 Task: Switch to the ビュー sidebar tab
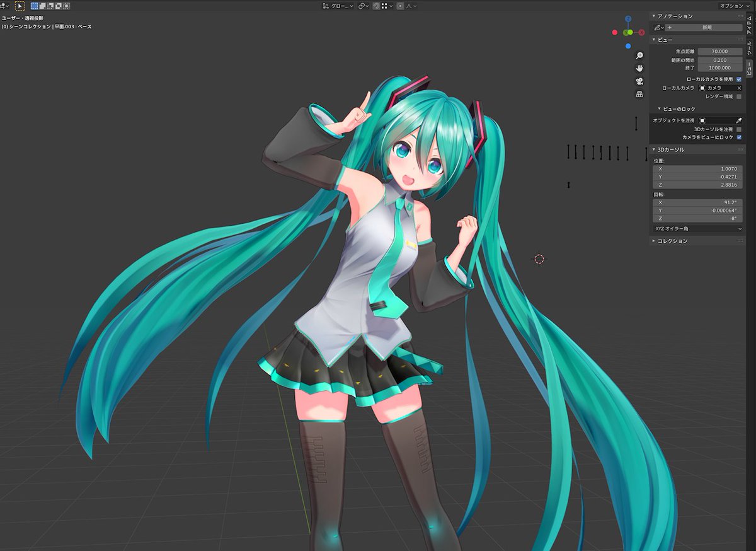click(x=749, y=67)
